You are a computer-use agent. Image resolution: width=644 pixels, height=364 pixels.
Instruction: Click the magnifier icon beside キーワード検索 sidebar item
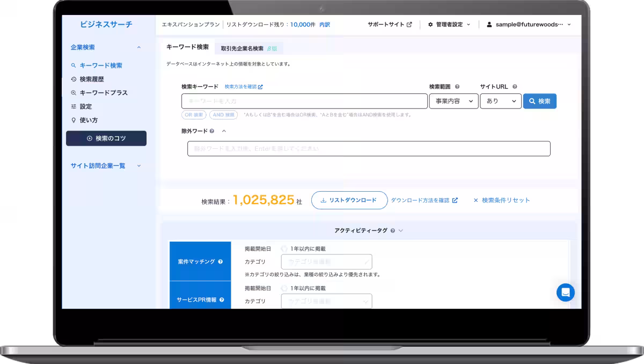click(74, 65)
